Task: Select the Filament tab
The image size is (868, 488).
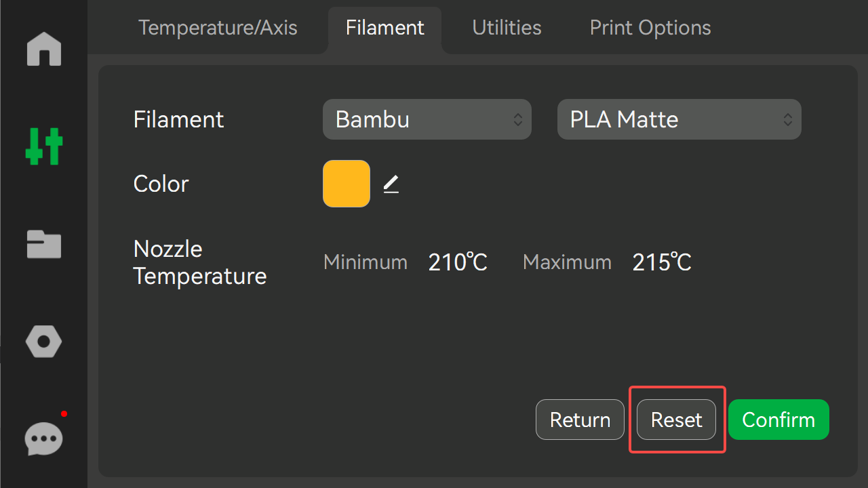Action: 384,28
